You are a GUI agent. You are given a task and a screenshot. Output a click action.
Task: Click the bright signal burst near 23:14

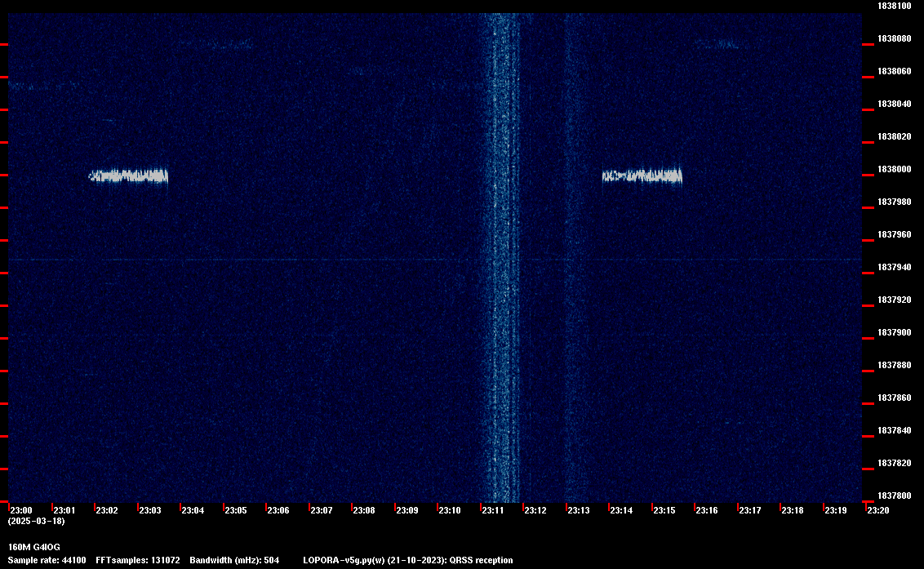coord(642,176)
